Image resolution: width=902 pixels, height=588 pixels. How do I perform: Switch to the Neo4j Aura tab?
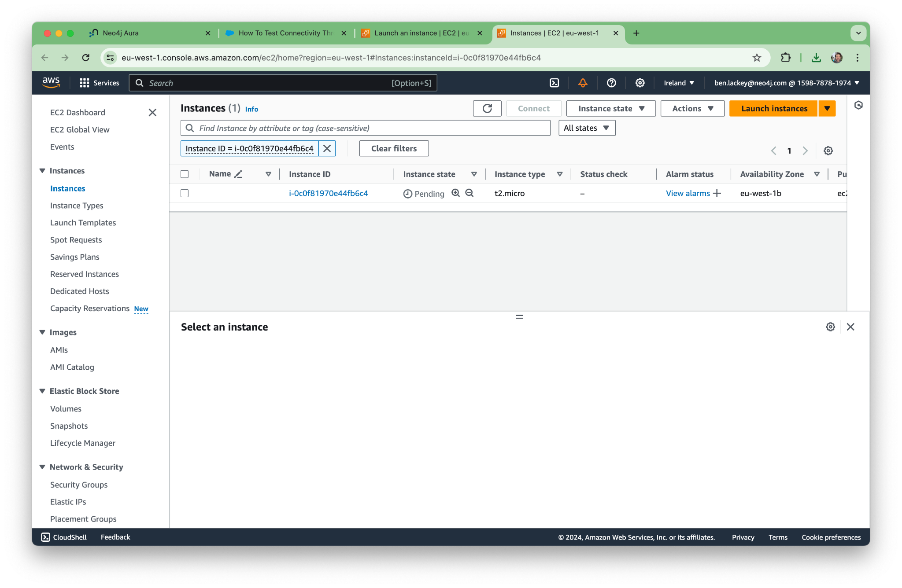tap(150, 33)
